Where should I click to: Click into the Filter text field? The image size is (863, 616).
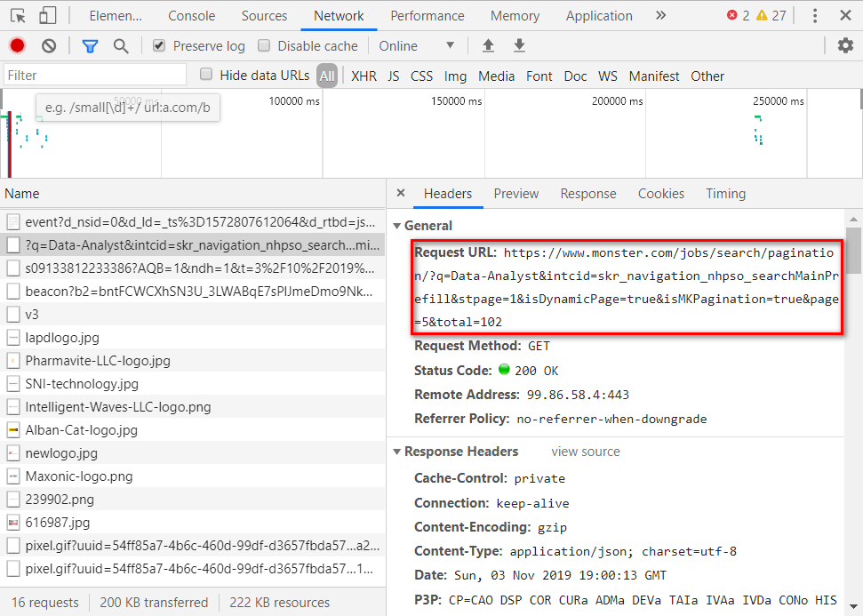click(x=95, y=75)
